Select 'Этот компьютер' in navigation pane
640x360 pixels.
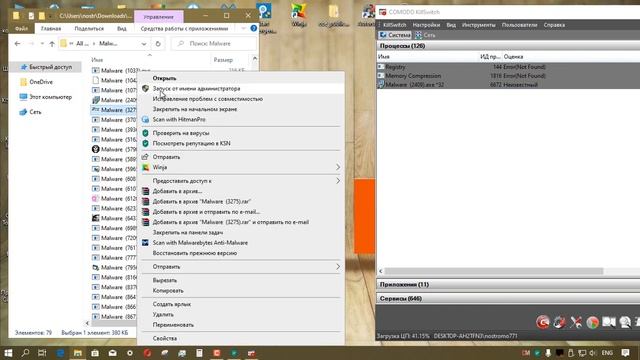click(50, 97)
